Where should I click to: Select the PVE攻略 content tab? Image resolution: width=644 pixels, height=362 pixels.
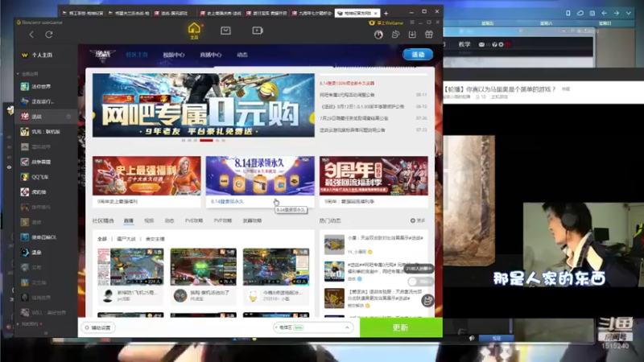point(194,220)
